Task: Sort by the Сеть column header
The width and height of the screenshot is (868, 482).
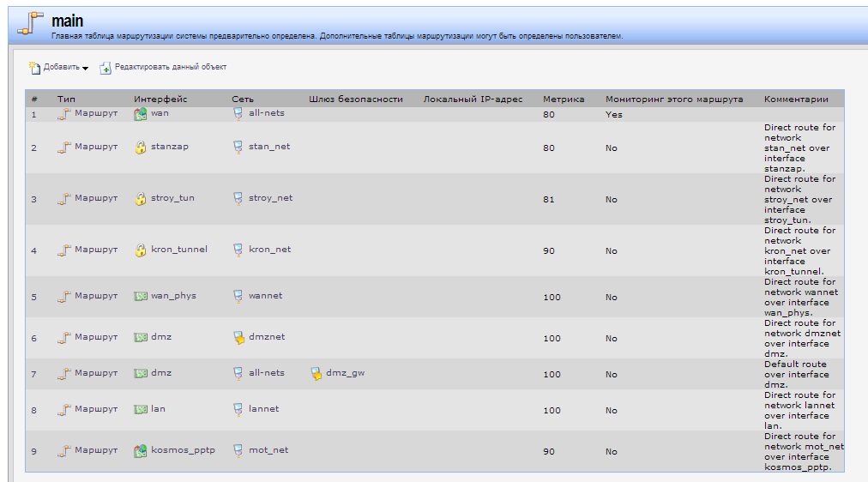Action: point(243,99)
